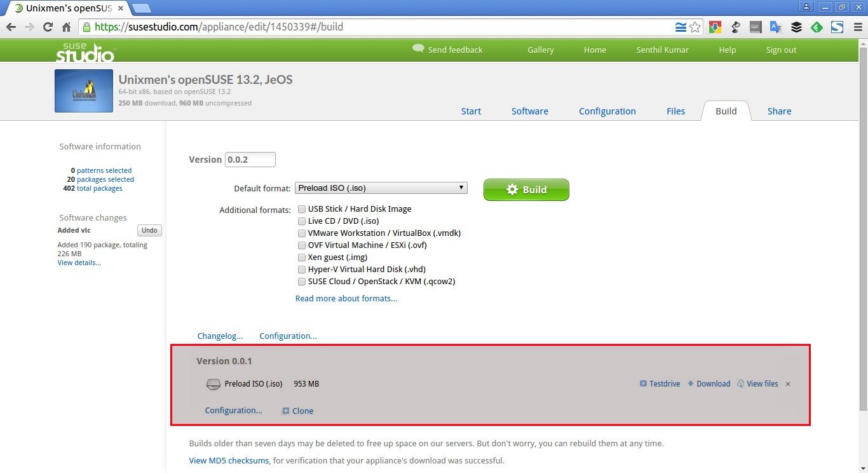868x473 pixels.
Task: Undo the Added vlc change
Action: tap(149, 230)
